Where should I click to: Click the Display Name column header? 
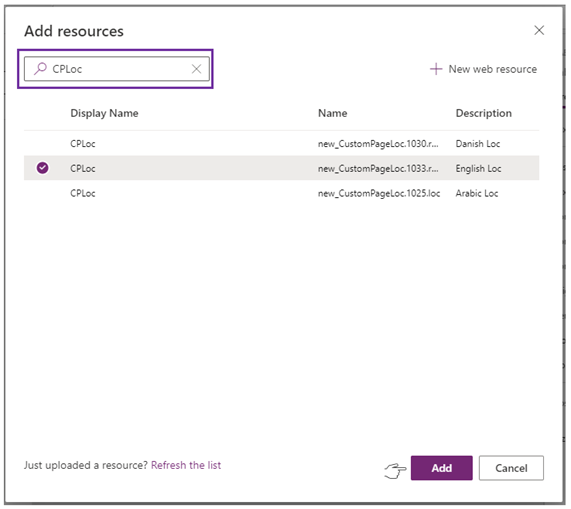(105, 113)
